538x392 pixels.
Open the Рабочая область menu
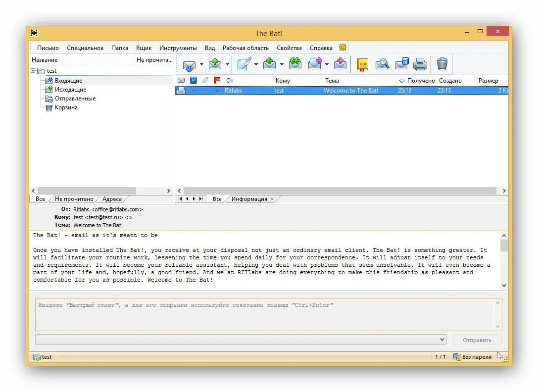[x=245, y=48]
